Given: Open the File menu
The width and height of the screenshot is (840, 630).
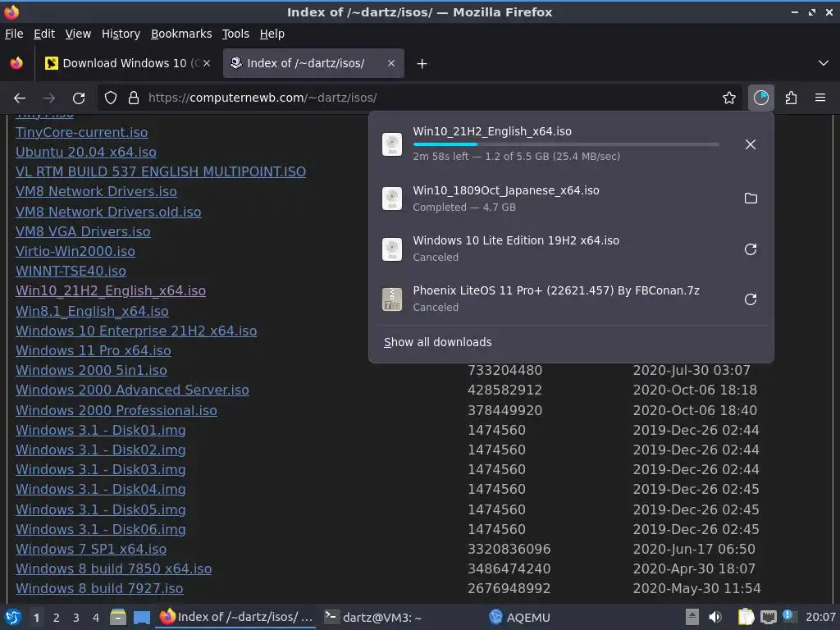Looking at the screenshot, I should coord(14,34).
